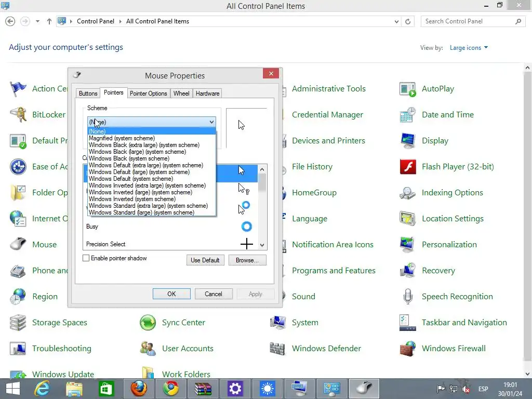Launch Firefox from the taskbar
The height and width of the screenshot is (399, 532).
click(139, 389)
